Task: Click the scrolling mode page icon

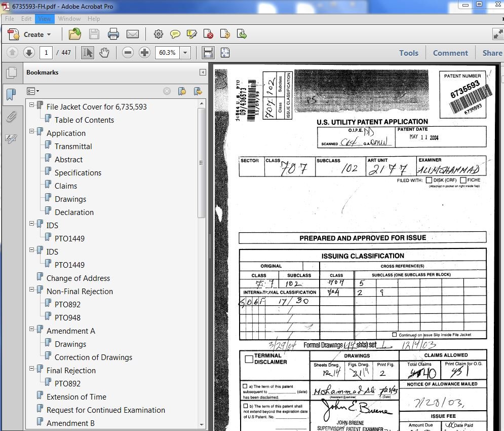Action: pos(208,52)
